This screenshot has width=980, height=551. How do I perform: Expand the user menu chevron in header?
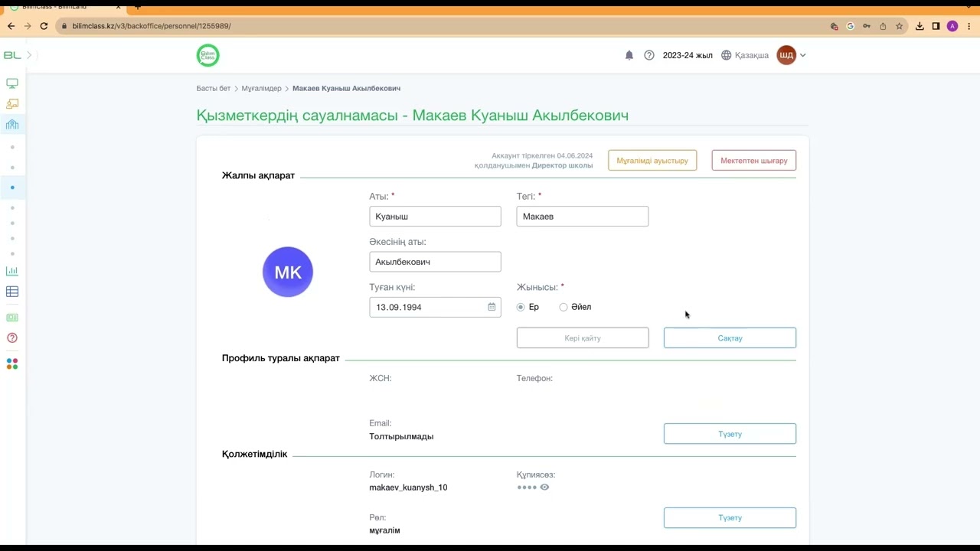coord(802,55)
